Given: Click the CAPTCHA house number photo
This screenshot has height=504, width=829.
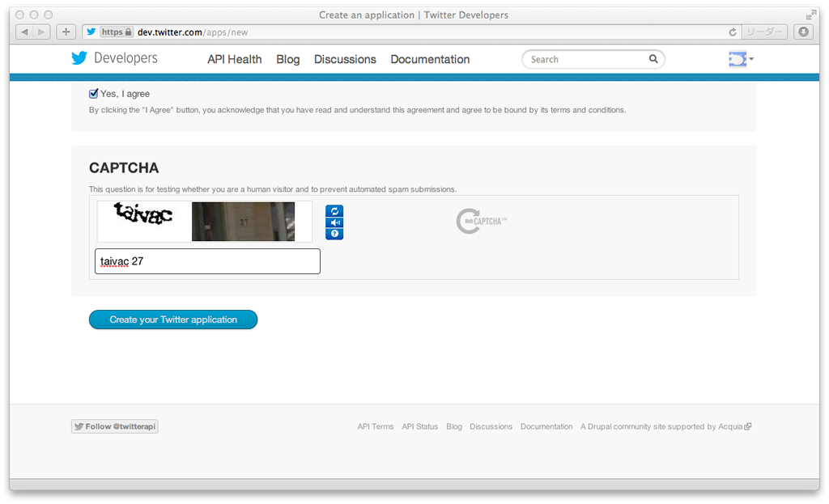Looking at the screenshot, I should tap(243, 222).
